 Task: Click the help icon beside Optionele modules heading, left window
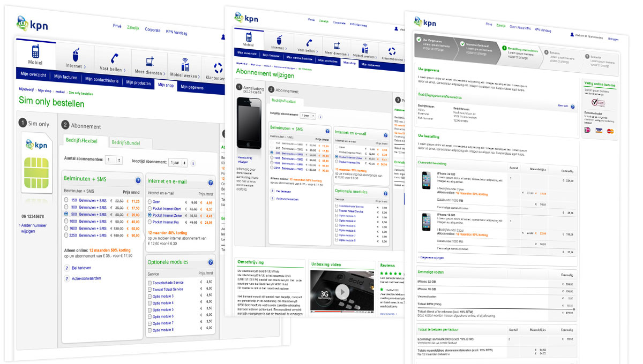point(211,263)
